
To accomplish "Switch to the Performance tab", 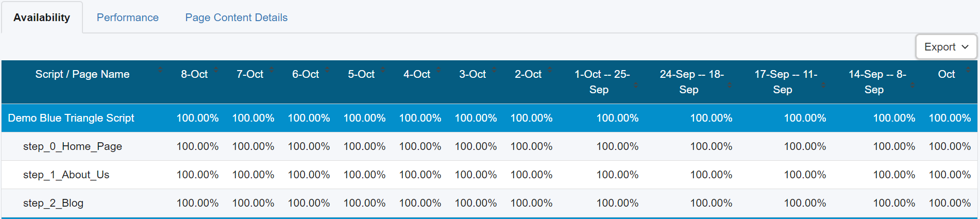I will pos(127,18).
